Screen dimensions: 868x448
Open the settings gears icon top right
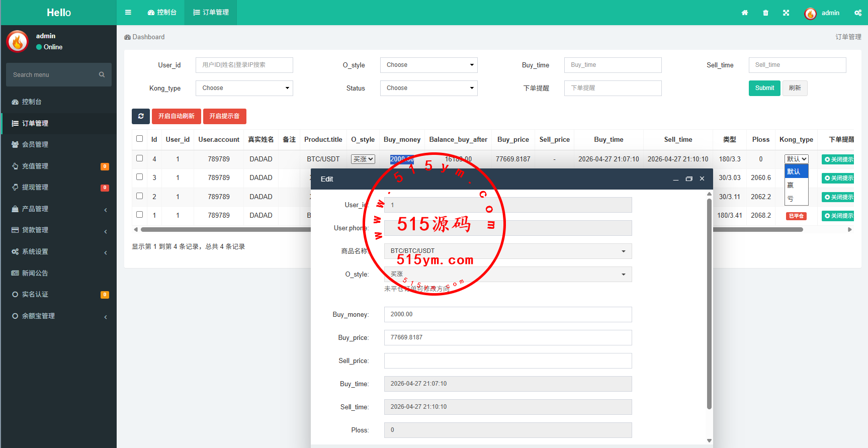pyautogui.click(x=857, y=13)
